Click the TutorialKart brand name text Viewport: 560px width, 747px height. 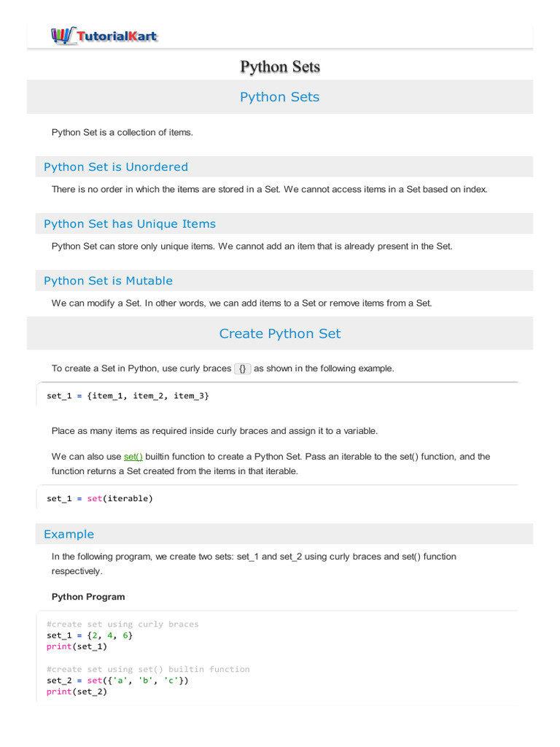point(117,36)
